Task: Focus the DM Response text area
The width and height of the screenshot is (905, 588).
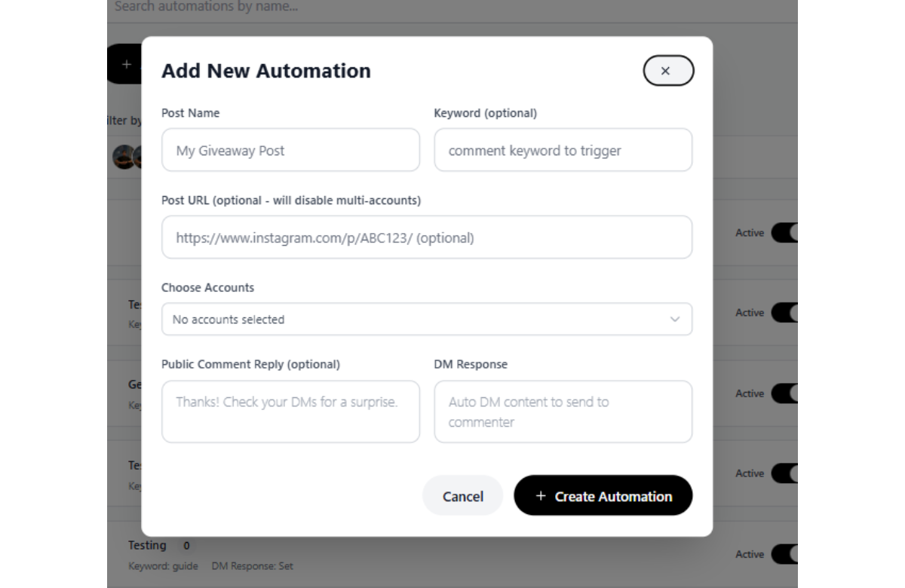Action: tap(563, 411)
